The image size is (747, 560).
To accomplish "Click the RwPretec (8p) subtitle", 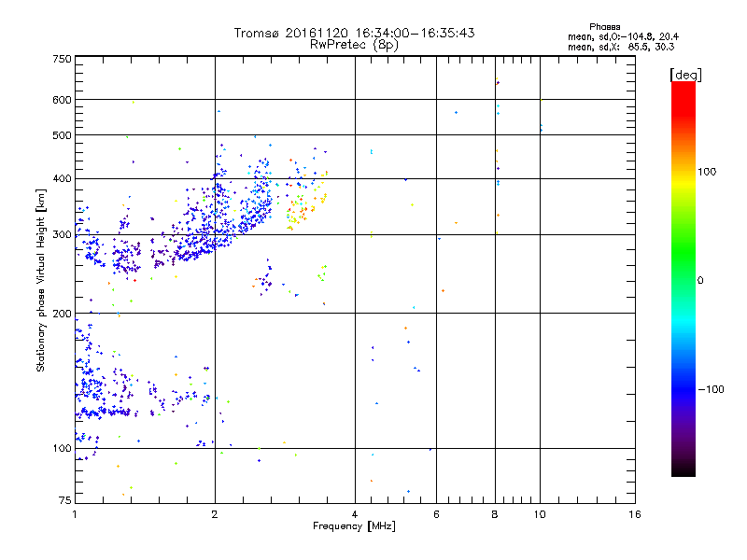I will (x=354, y=45).
